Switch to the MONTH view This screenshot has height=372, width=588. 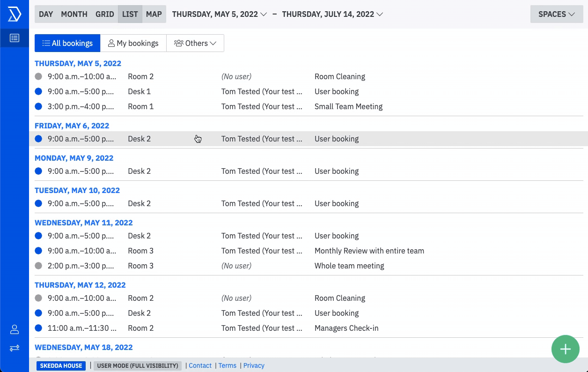coord(74,14)
